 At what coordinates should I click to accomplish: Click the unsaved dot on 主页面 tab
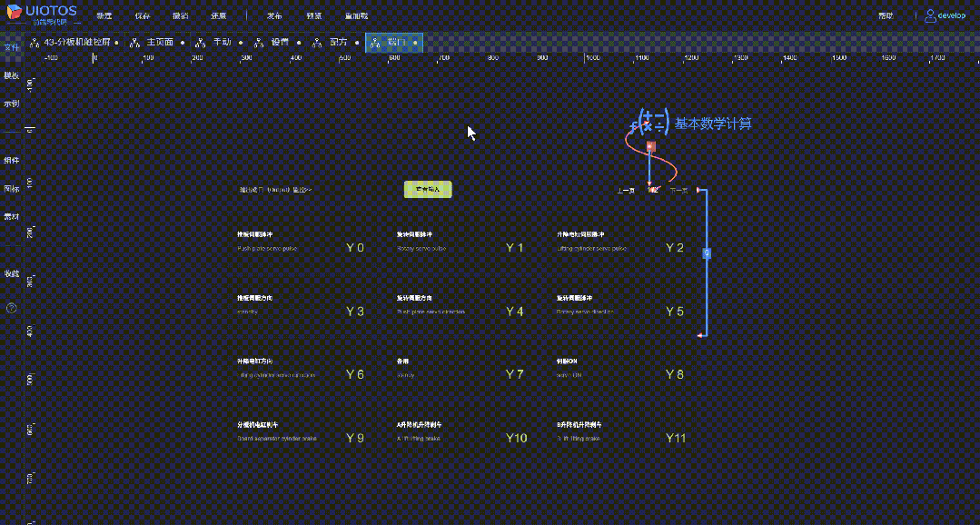pyautogui.click(x=183, y=43)
